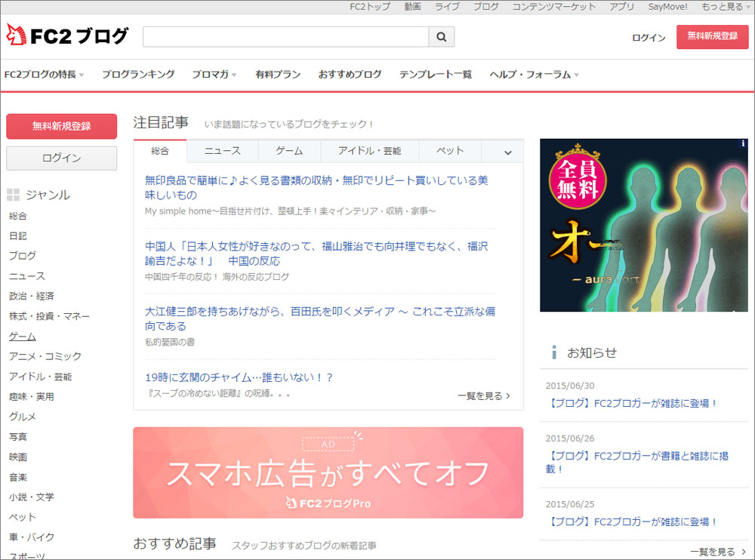
Task: Expand the FC2ブログの特長 menu
Action: point(45,75)
